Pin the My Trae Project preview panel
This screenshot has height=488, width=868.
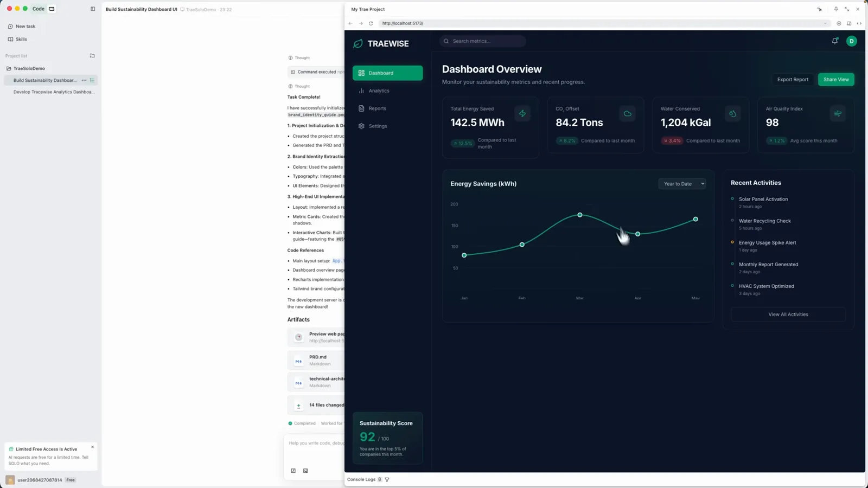tap(836, 9)
